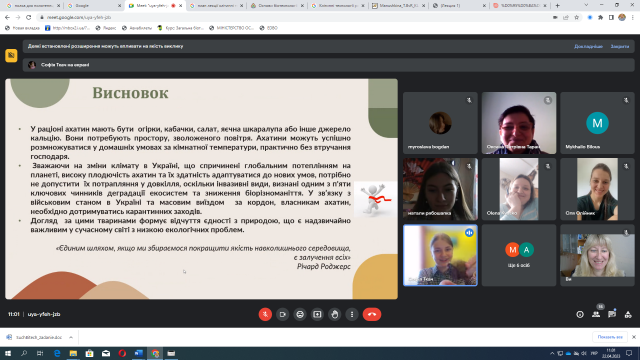Viewport: 640px width, 360px height.
Task: Click the yellow extension warning icon
Action: coord(11,55)
